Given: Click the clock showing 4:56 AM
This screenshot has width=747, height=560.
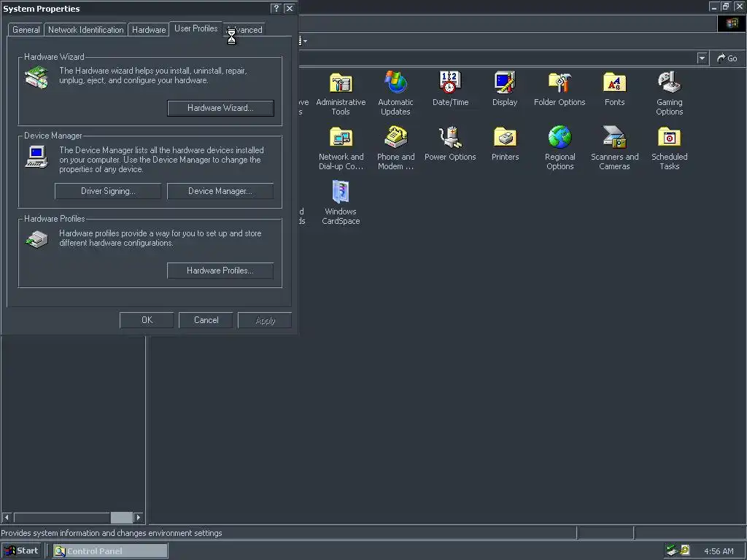Looking at the screenshot, I should point(719,551).
